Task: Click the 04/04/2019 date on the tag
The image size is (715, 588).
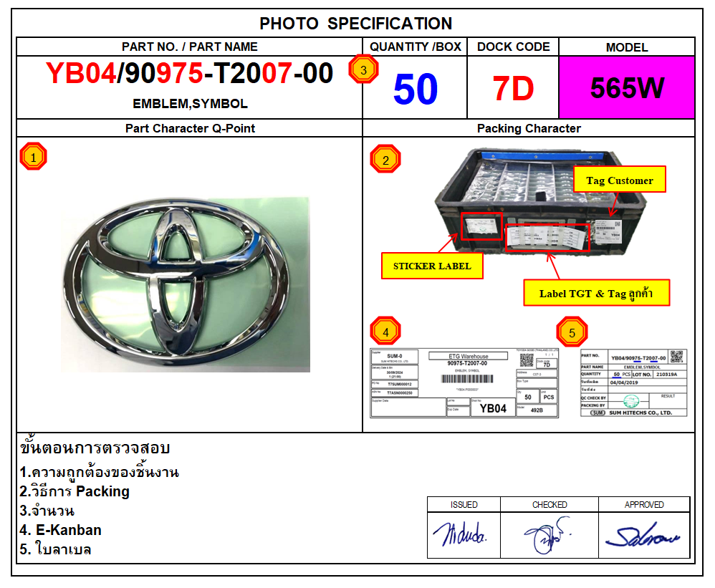Action: [x=624, y=382]
